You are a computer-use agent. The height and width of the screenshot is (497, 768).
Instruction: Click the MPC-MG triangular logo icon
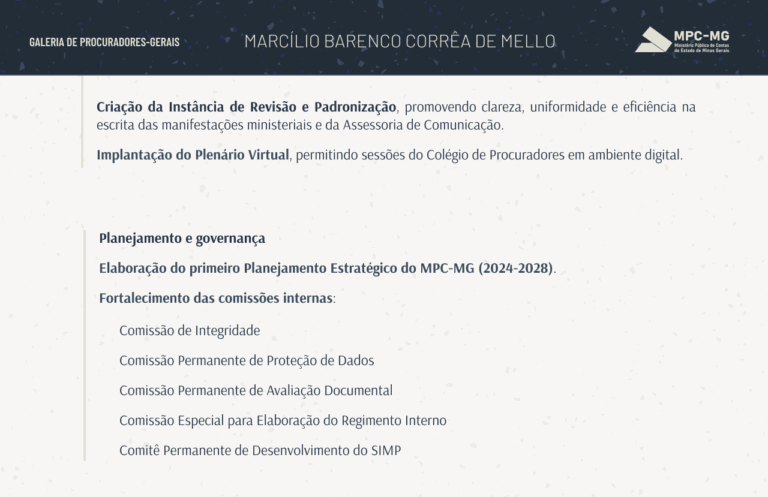652,40
